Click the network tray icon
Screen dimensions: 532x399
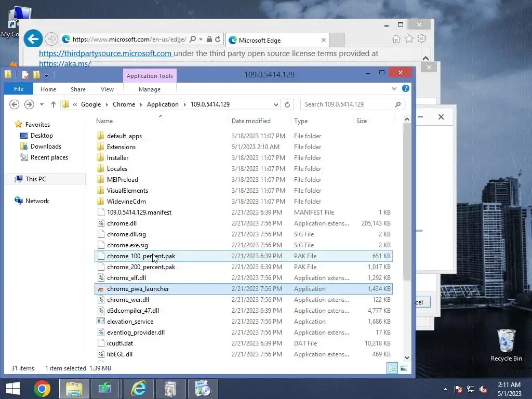(x=471, y=389)
